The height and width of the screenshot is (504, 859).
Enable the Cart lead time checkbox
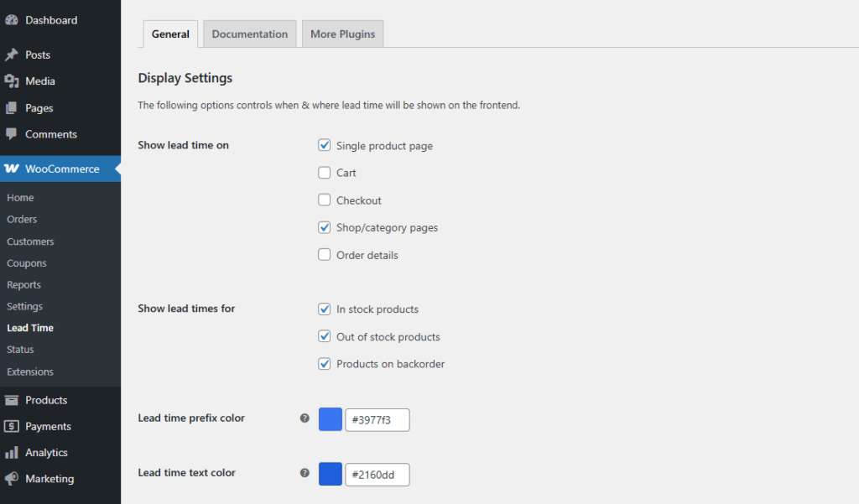coord(325,173)
